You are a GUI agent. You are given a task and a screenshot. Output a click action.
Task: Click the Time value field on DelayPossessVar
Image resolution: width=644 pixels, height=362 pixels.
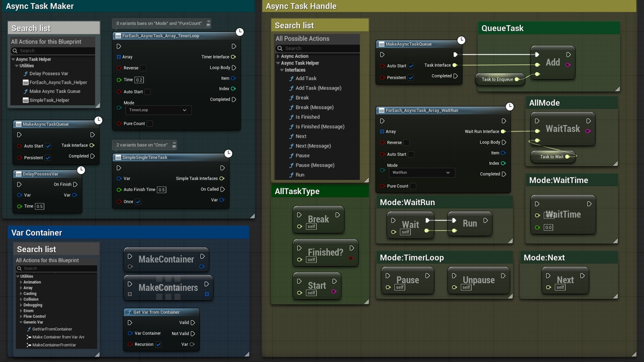(39, 206)
